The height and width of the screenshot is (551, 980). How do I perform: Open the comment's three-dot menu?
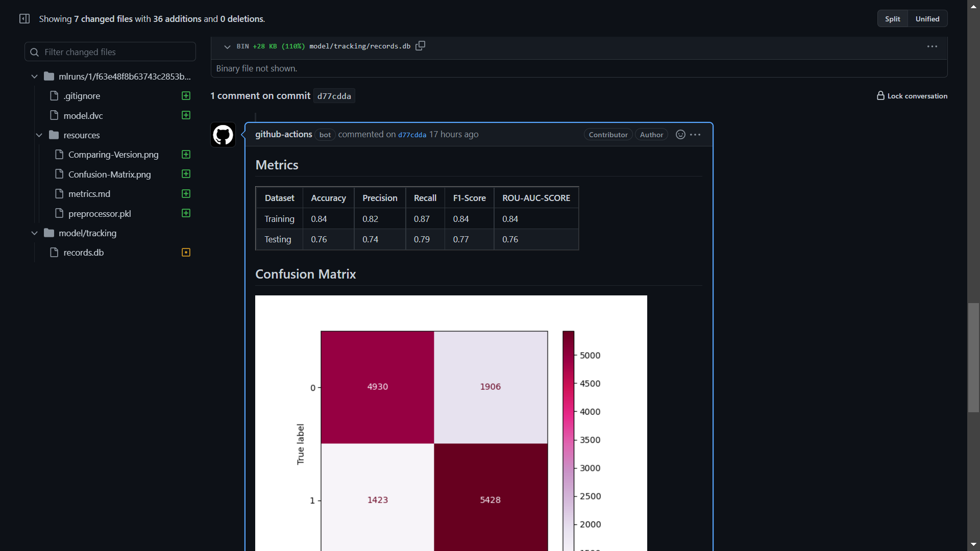tap(695, 135)
